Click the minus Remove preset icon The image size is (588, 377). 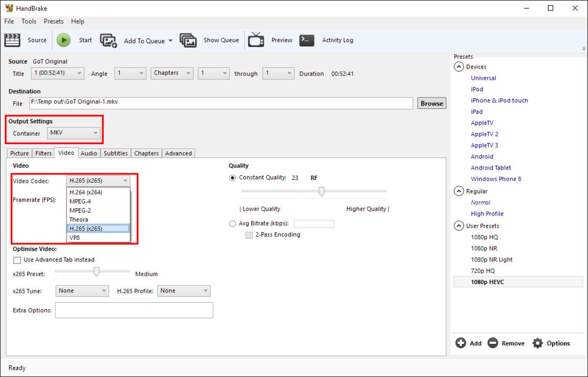tap(492, 343)
